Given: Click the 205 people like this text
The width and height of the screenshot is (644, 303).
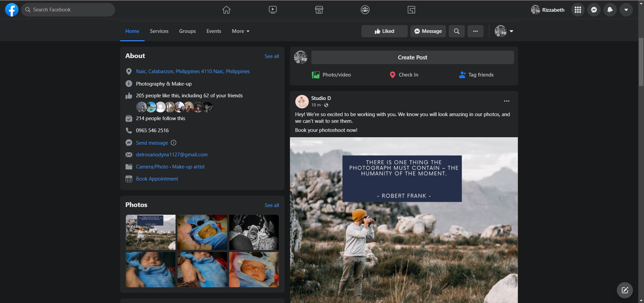Looking at the screenshot, I should pos(189,96).
